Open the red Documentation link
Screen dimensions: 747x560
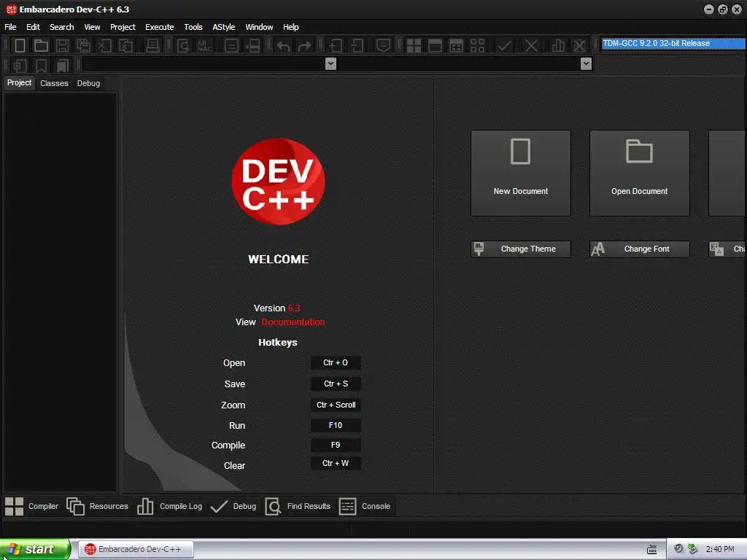[293, 322]
